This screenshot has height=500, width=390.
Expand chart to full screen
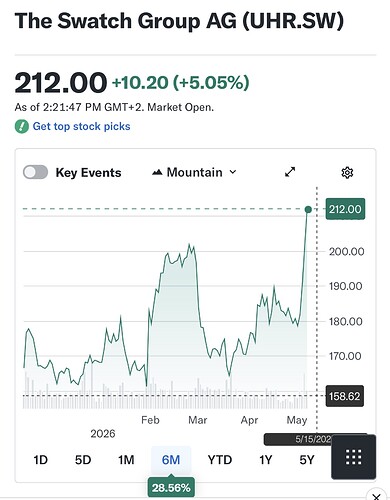290,172
